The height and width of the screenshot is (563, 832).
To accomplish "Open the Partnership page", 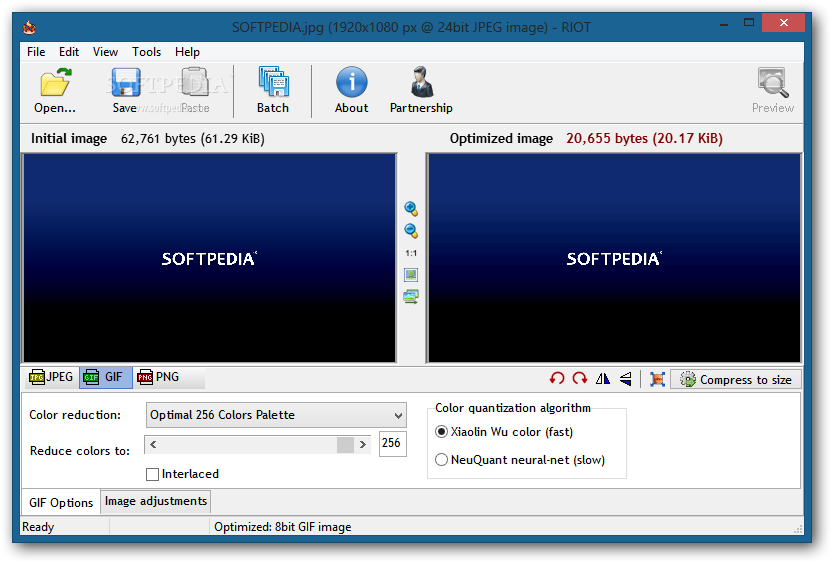I will [x=421, y=90].
